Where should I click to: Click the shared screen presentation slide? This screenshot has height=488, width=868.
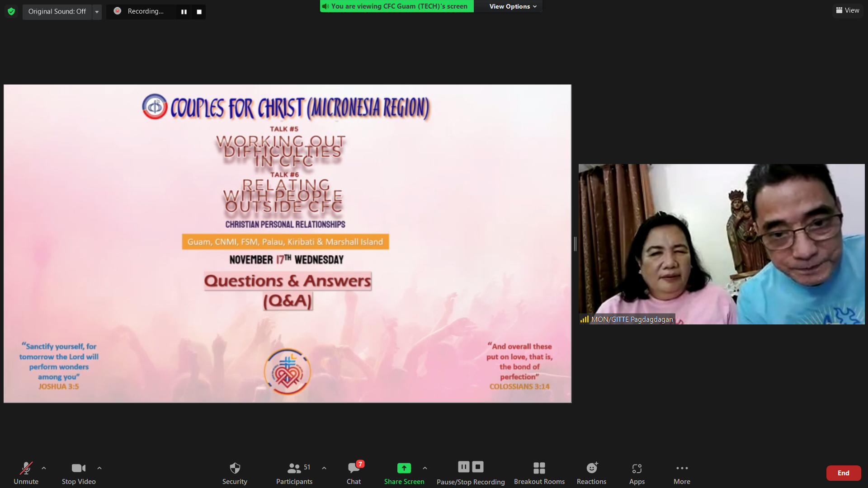pyautogui.click(x=288, y=244)
